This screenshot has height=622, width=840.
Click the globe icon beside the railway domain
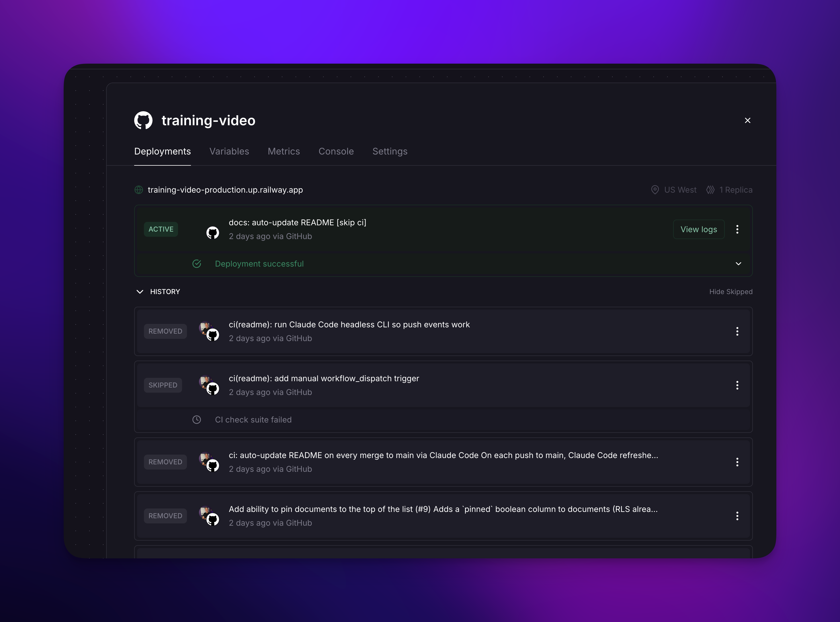139,190
